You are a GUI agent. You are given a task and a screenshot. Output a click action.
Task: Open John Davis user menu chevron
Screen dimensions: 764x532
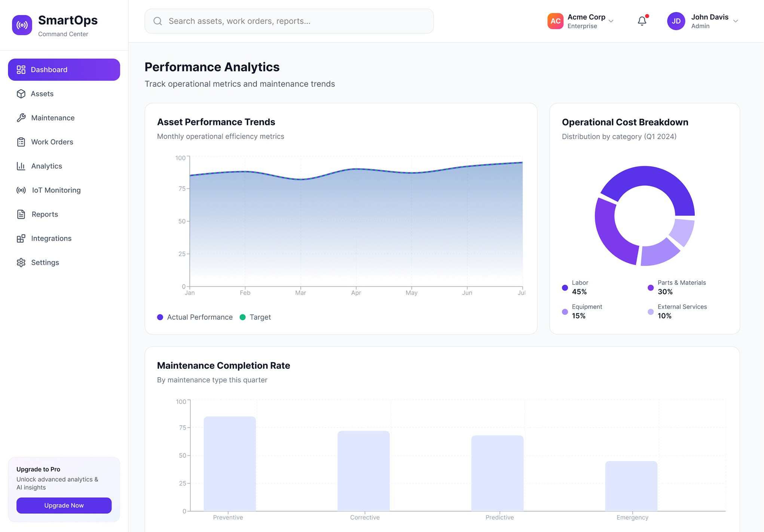[x=736, y=21]
